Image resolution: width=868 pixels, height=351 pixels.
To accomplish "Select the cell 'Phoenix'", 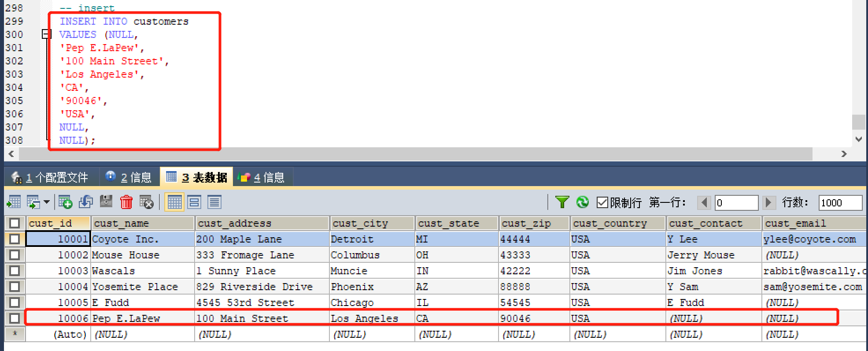I will pos(373,287).
